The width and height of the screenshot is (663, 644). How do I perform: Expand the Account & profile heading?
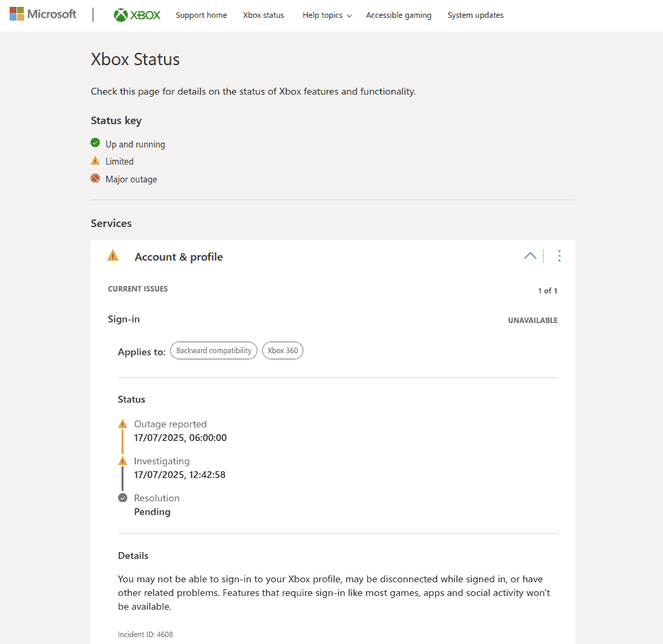(178, 257)
